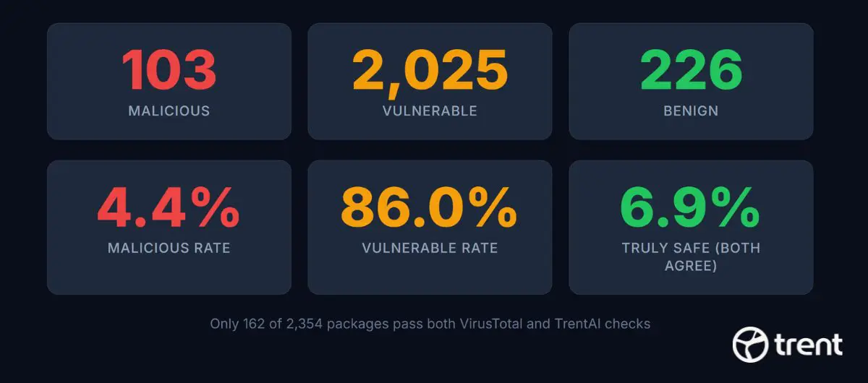Click the MALICIOUS label
This screenshot has height=383, width=868.
[169, 111]
